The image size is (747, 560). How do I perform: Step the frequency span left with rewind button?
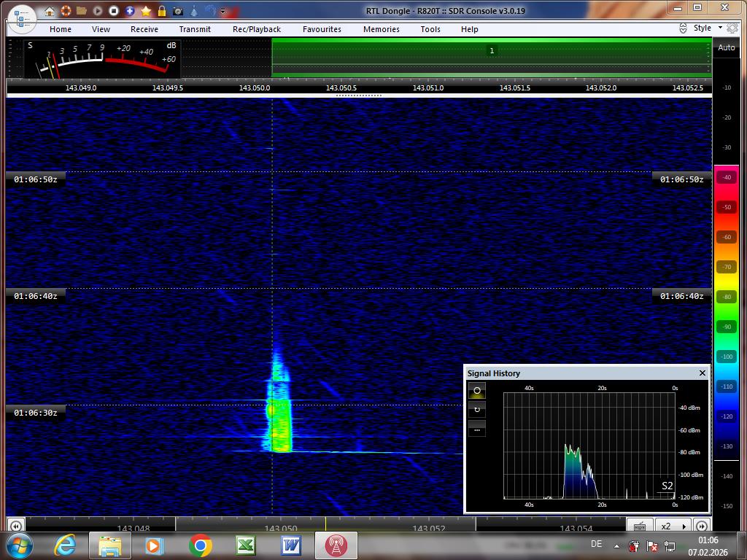[x=15, y=525]
